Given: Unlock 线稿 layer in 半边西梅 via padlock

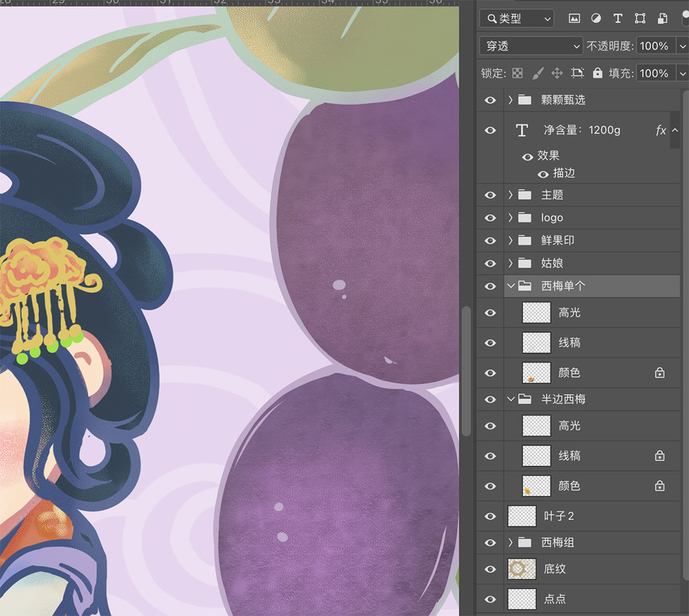Looking at the screenshot, I should pyautogui.click(x=660, y=455).
